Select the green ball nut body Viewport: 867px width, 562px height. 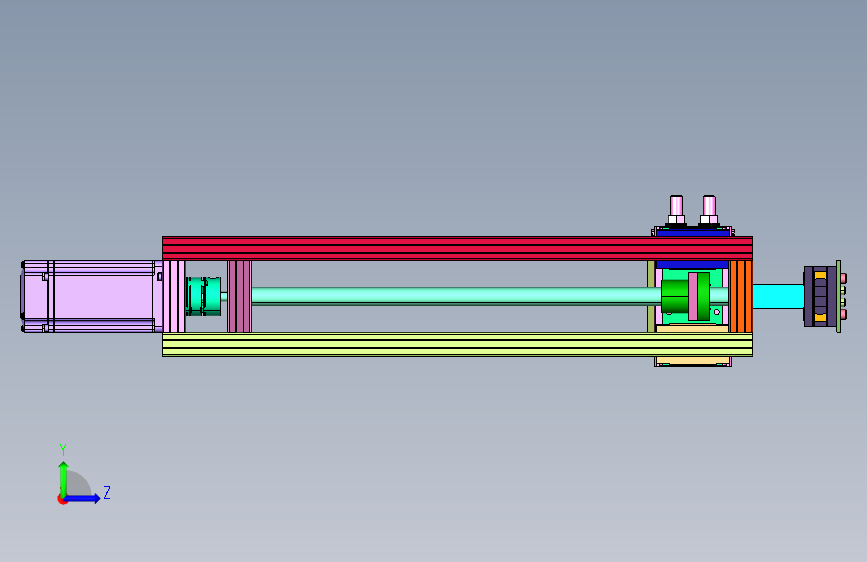pos(675,296)
